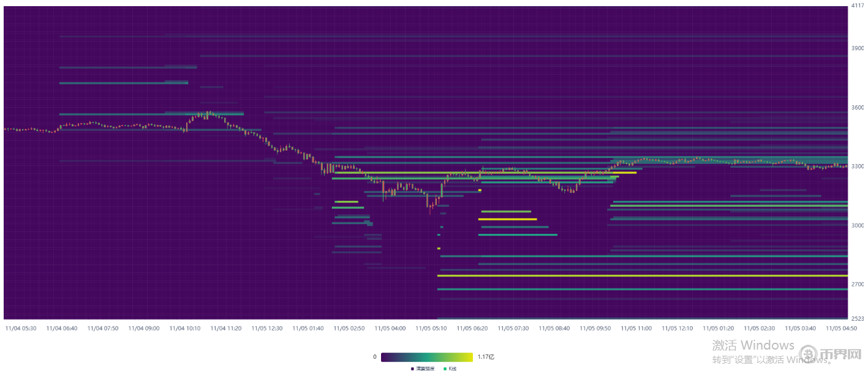868x371 pixels.
Task: Click the 激活 Windows activation text
Action: pyautogui.click(x=753, y=346)
